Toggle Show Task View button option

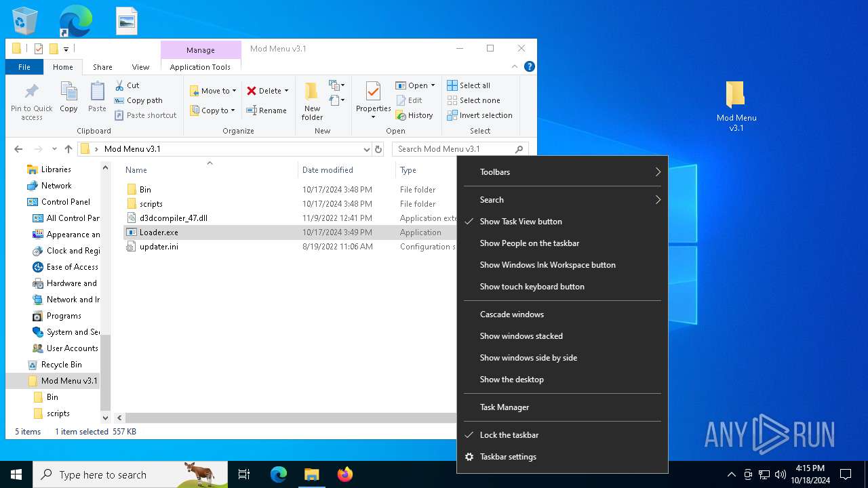point(562,222)
